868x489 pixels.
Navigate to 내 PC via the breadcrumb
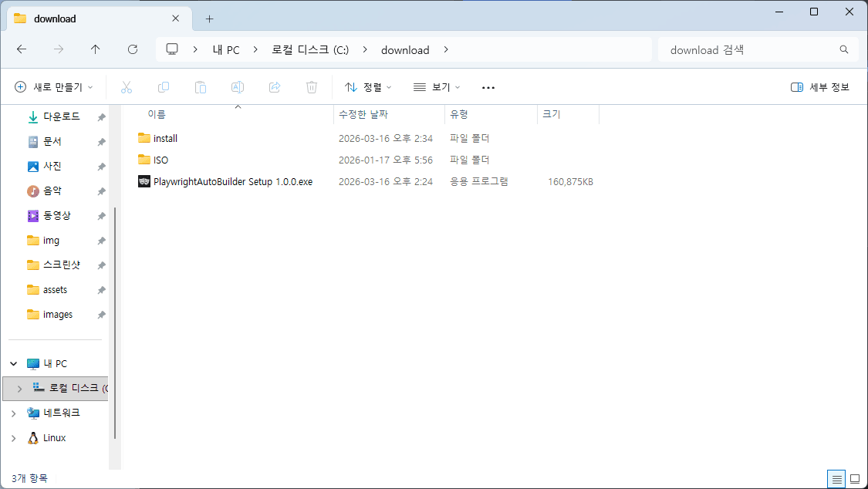click(x=225, y=49)
